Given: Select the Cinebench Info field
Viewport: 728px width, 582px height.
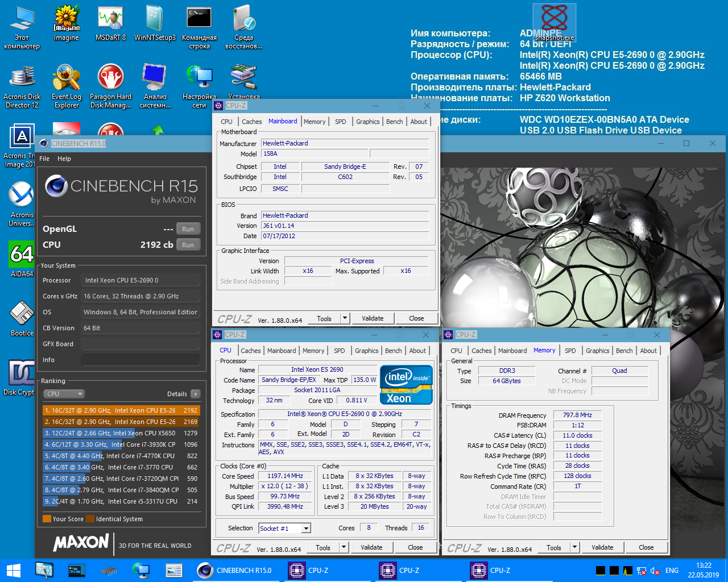Looking at the screenshot, I should pyautogui.click(x=140, y=360).
